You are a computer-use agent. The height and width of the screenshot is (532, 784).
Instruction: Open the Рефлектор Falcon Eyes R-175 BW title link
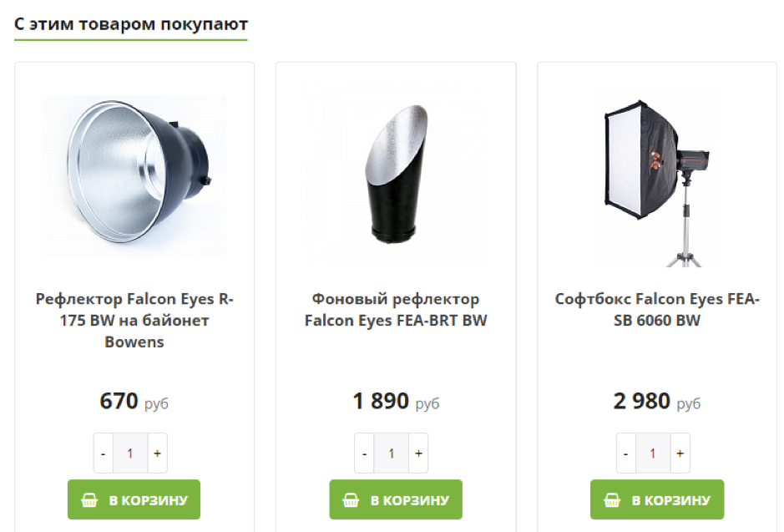click(x=134, y=320)
